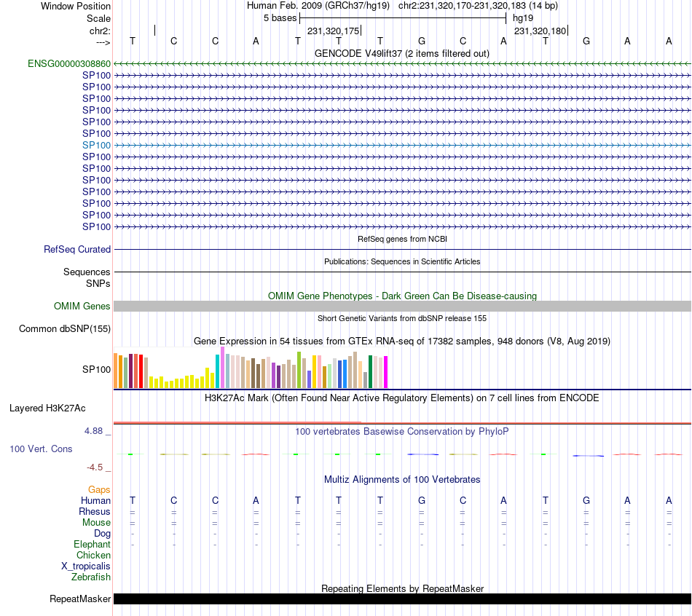Open 'Publications: Sequences in Scientific Articles' title

coord(402,261)
